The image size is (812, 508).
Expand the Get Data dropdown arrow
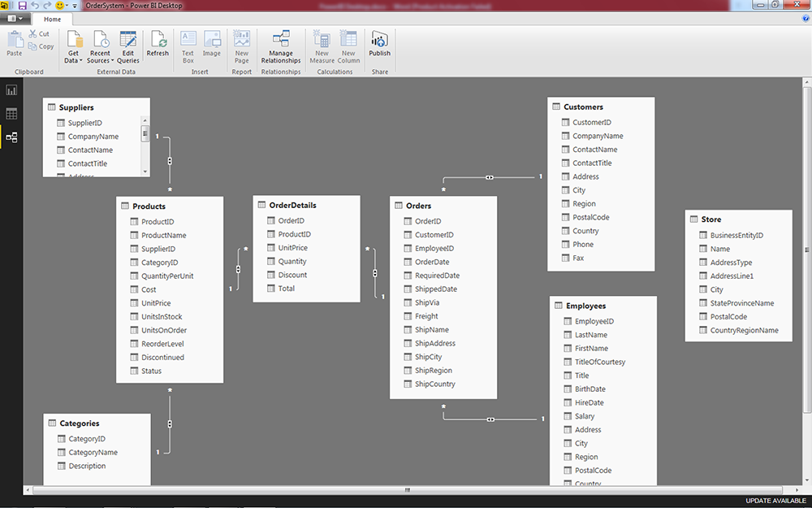click(81, 61)
